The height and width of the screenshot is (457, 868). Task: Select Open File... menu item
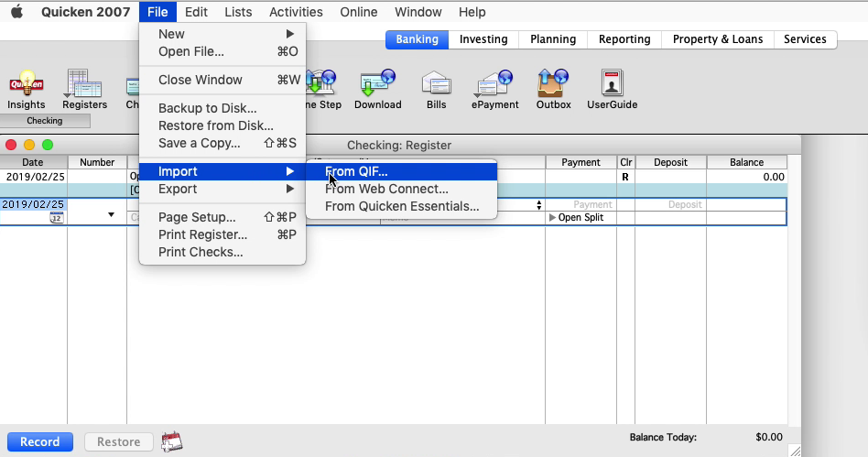(x=222, y=51)
